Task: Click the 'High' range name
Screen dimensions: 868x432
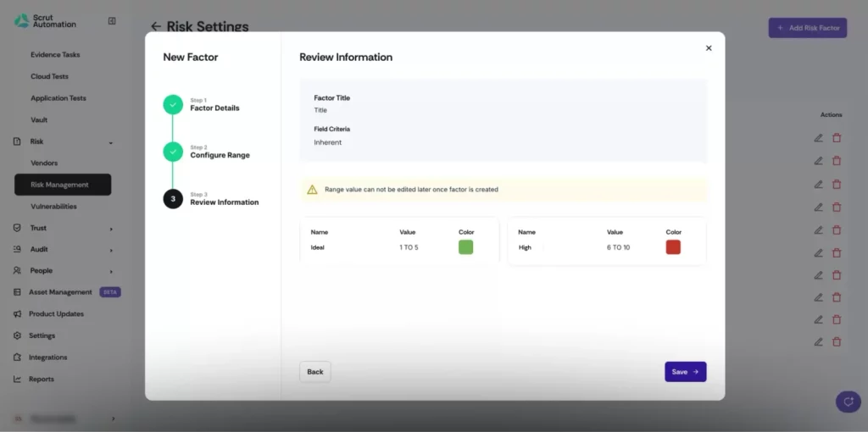Action: 525,247
